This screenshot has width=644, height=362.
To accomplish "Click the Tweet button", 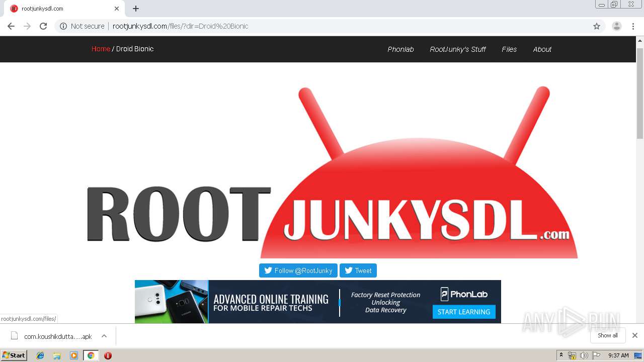I will (x=358, y=270).
